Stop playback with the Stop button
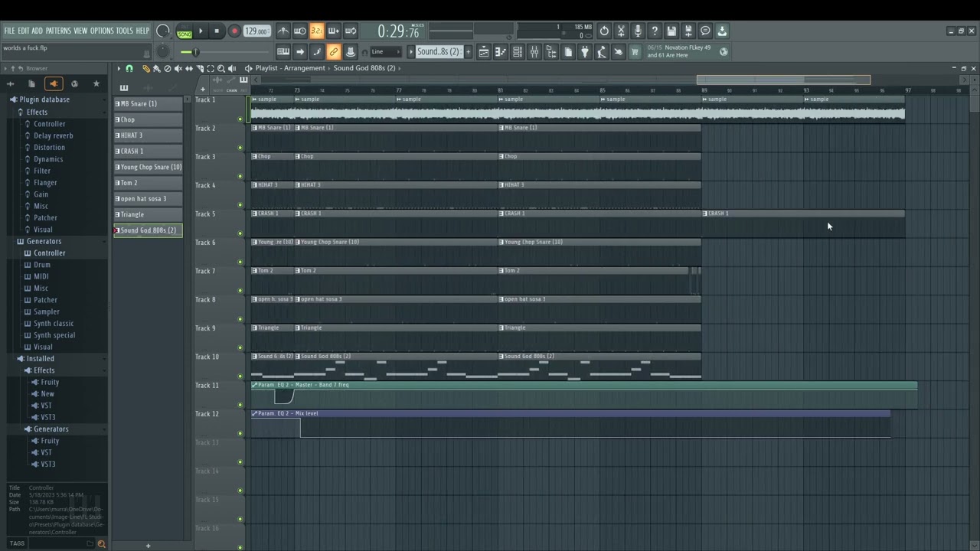Screen dimensions: 980x551 click(217, 31)
